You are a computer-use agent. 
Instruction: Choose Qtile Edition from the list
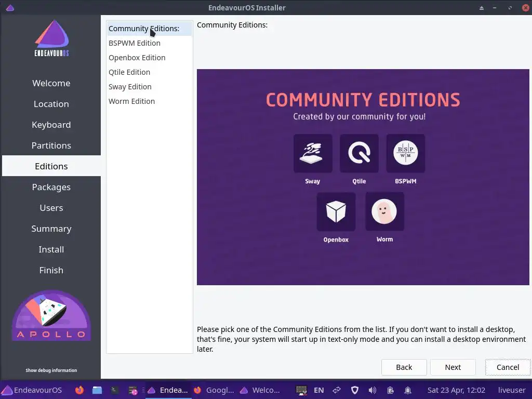click(x=149, y=72)
